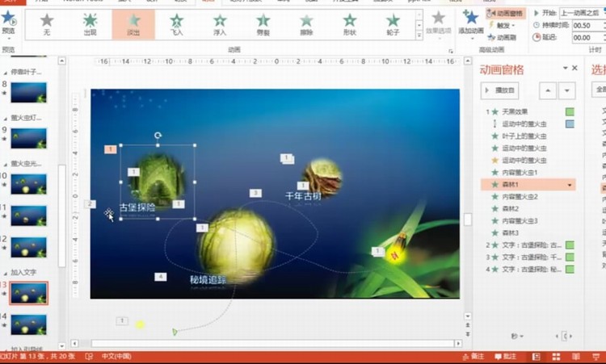Click blue timeline bar for 运动中的萤火虫
Screen dimensions: 606x364
pyautogui.click(x=570, y=124)
